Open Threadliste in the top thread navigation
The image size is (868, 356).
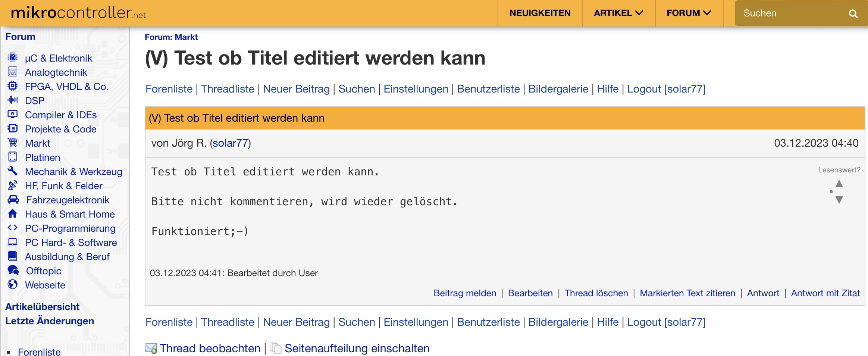[228, 89]
